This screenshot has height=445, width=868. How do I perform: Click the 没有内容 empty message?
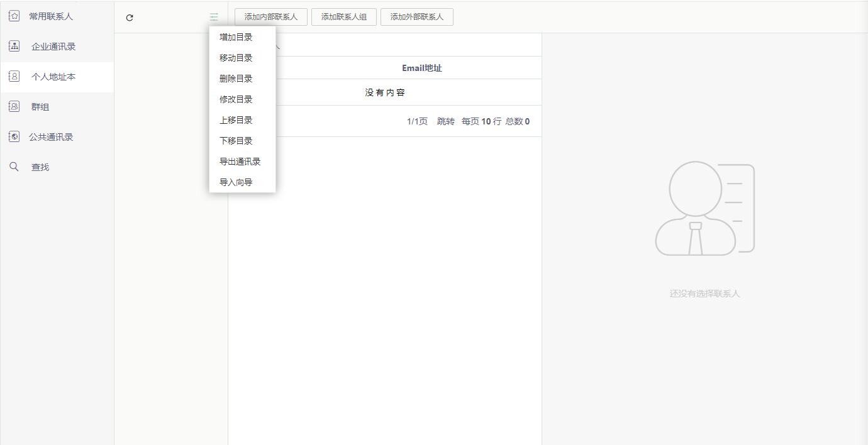coord(385,92)
